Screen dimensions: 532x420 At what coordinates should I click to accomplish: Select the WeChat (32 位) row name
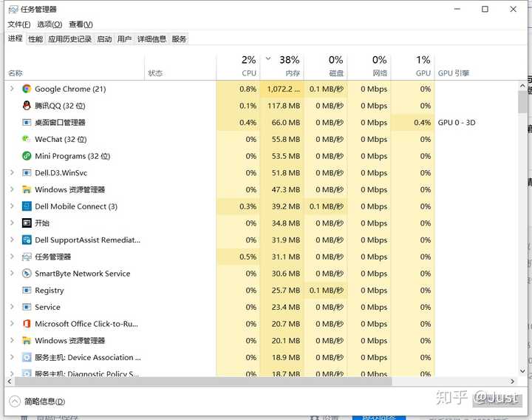(x=61, y=139)
